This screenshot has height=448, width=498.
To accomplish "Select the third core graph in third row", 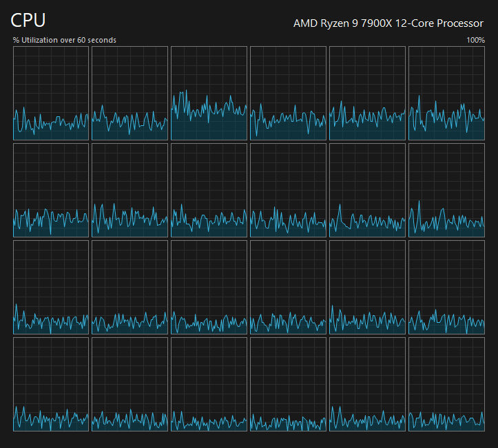I will (x=209, y=287).
